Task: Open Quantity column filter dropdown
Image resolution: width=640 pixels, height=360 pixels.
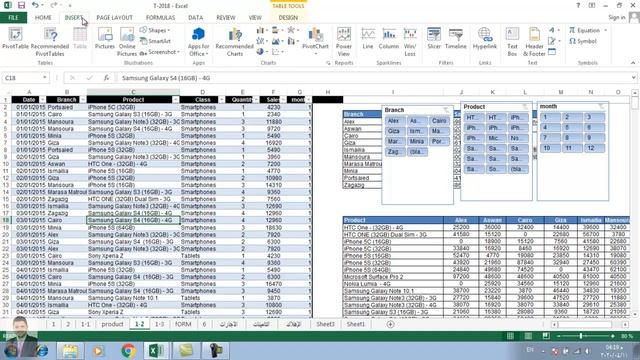Action: tap(256, 100)
